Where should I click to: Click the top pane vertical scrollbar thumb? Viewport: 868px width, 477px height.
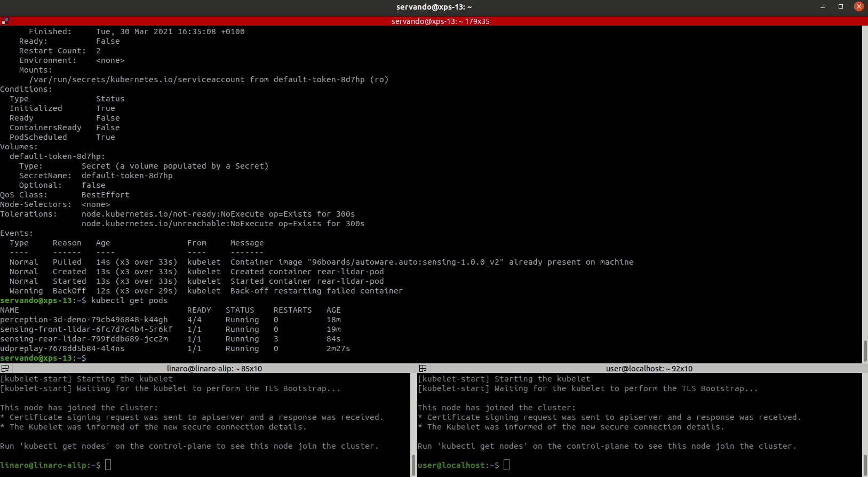click(x=864, y=351)
